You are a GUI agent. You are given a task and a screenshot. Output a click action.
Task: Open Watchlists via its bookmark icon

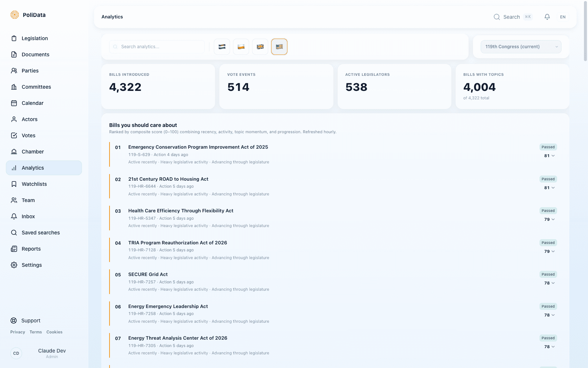[x=14, y=184]
